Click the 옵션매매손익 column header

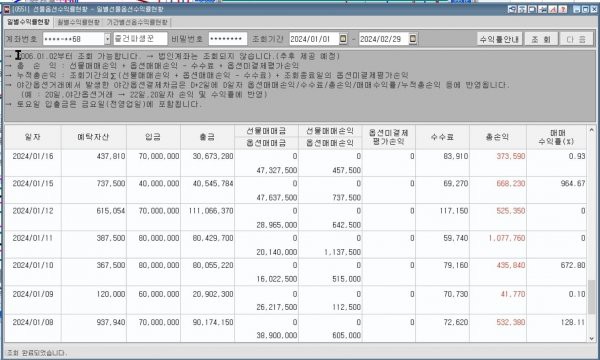coord(330,143)
